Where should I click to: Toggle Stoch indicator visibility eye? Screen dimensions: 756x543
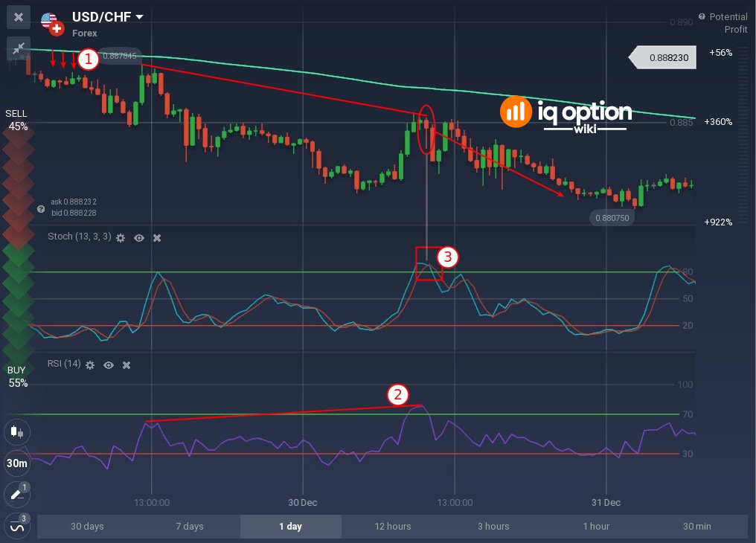[139, 238]
